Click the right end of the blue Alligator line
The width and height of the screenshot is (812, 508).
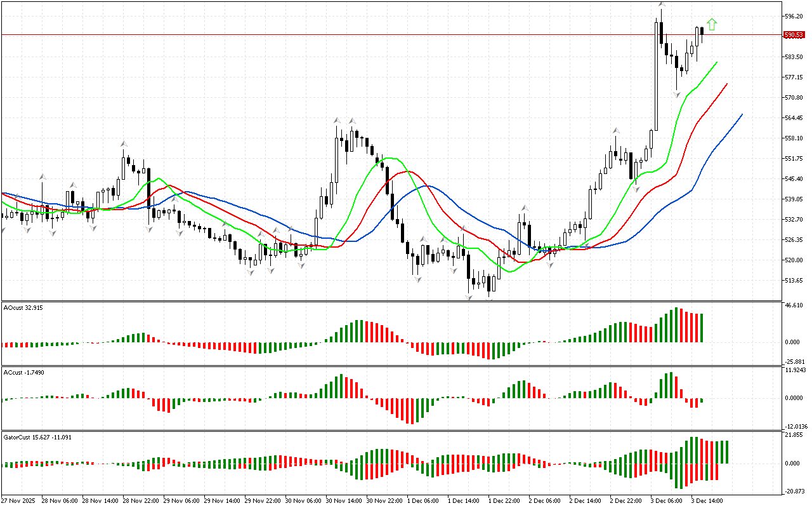coord(741,115)
